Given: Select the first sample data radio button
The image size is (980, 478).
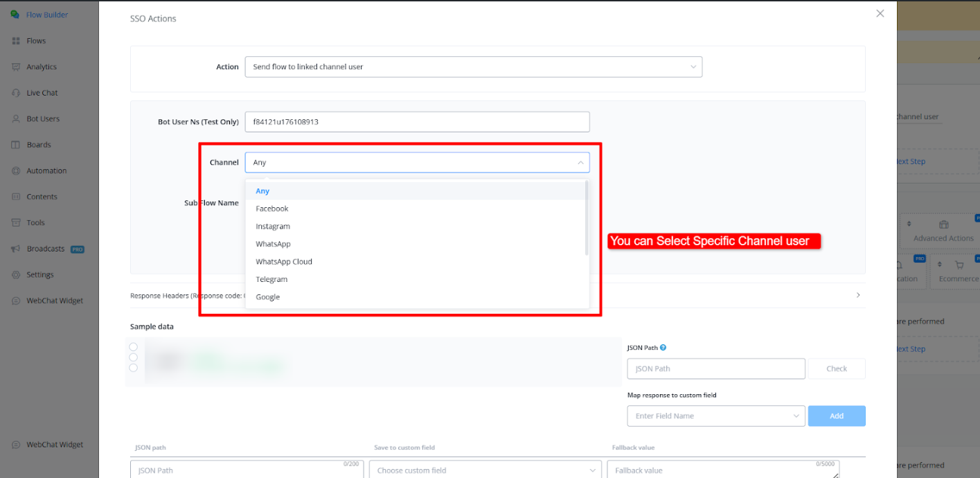Looking at the screenshot, I should (x=133, y=347).
